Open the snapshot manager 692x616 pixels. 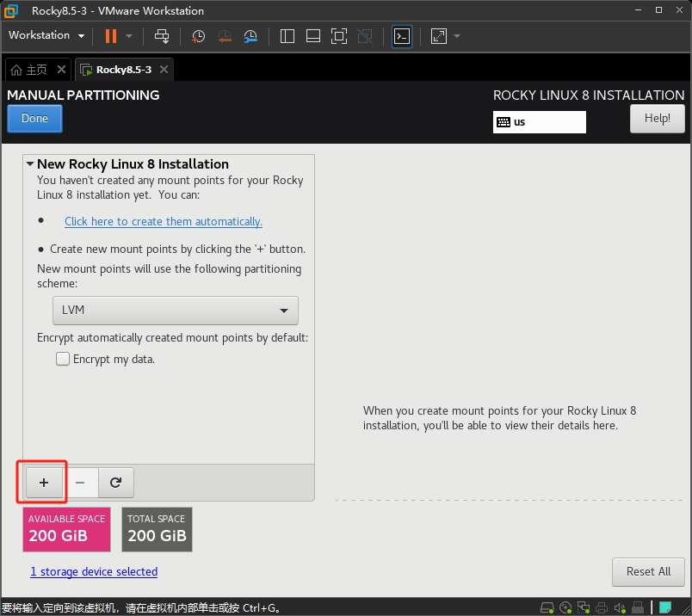[250, 36]
